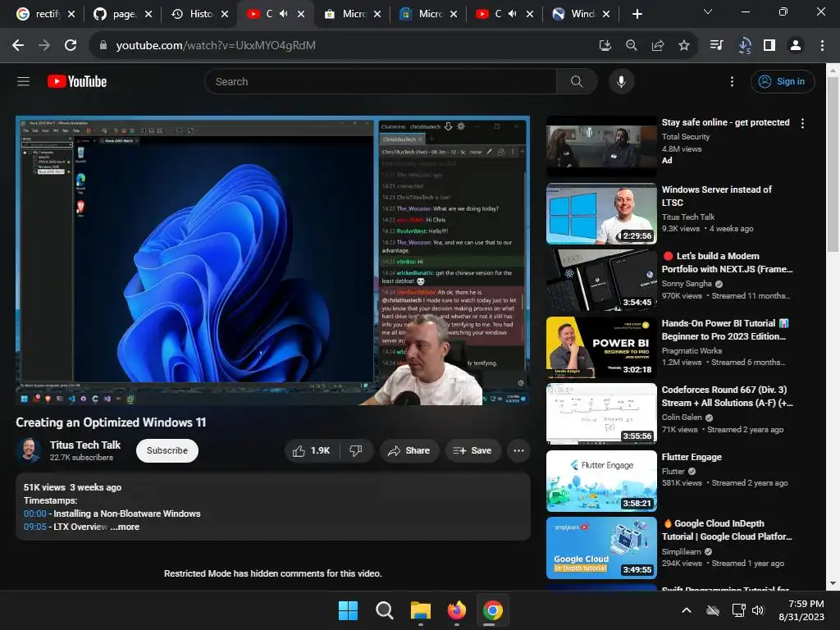Open the Power BI tutorial thumbnail

point(601,347)
